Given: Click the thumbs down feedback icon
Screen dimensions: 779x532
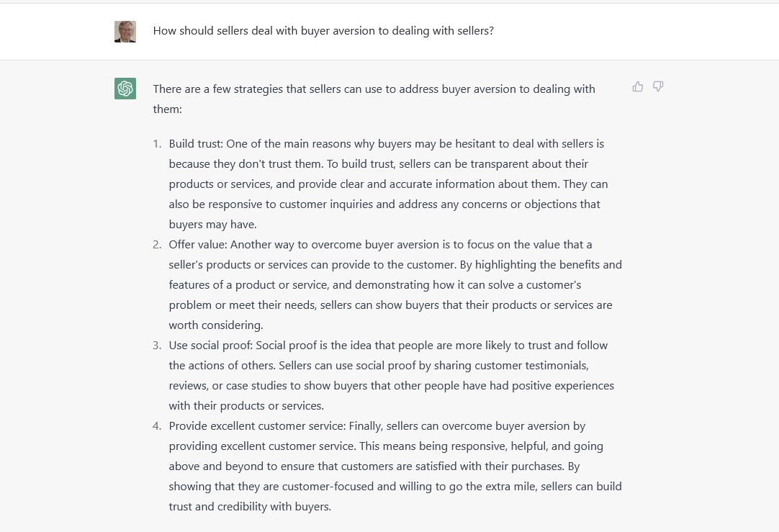Looking at the screenshot, I should (658, 86).
